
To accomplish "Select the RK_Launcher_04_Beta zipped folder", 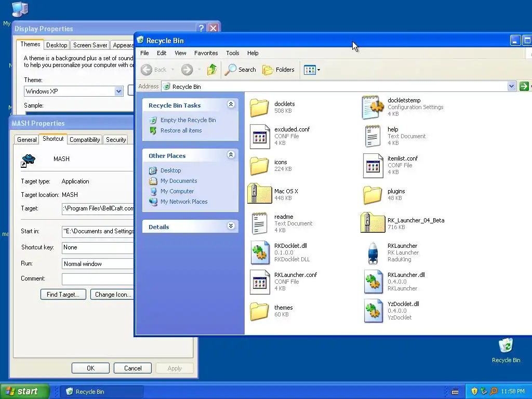I will (373, 222).
